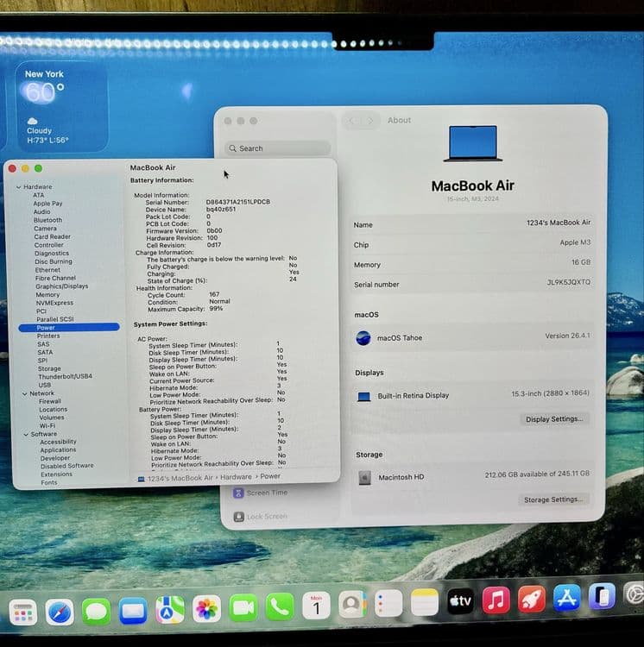Select Applications under Software
This screenshot has width=644, height=647.
58,449
